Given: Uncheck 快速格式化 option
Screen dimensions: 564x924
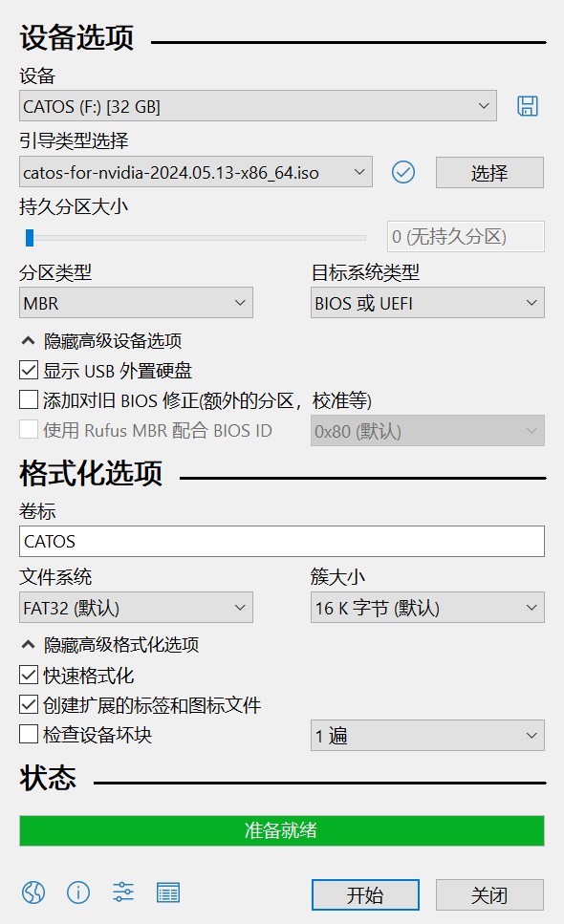Looking at the screenshot, I should [x=29, y=675].
